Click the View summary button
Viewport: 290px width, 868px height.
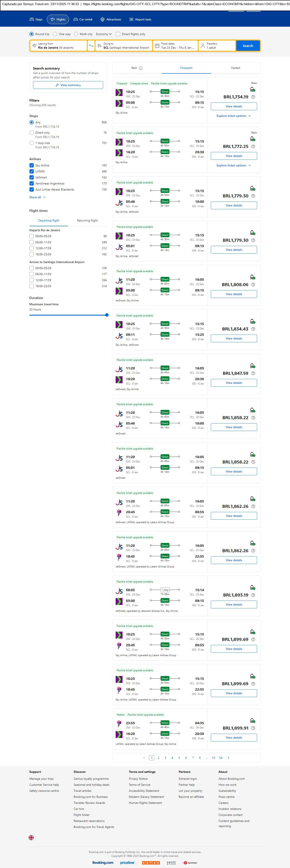(68, 85)
